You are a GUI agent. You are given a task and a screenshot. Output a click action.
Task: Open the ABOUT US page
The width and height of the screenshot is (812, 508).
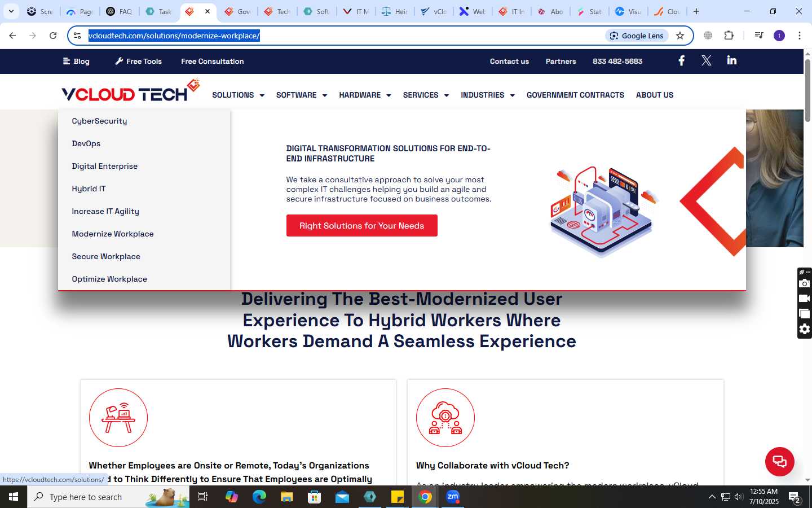[655, 95]
